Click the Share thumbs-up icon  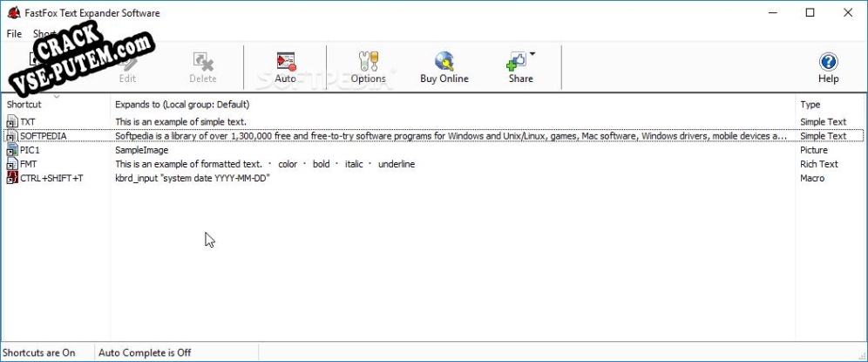pos(516,62)
